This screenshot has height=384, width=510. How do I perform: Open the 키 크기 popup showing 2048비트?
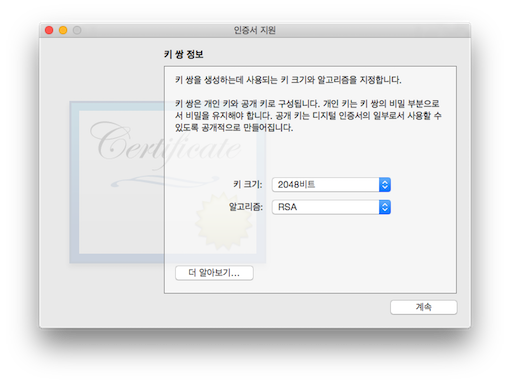coord(331,184)
